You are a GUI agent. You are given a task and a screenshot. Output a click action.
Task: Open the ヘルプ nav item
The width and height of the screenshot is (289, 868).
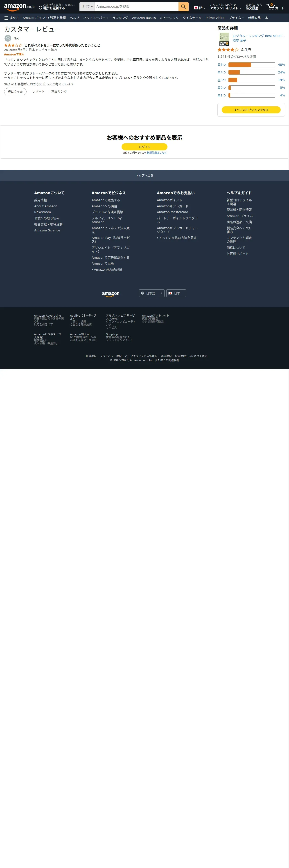pos(75,18)
